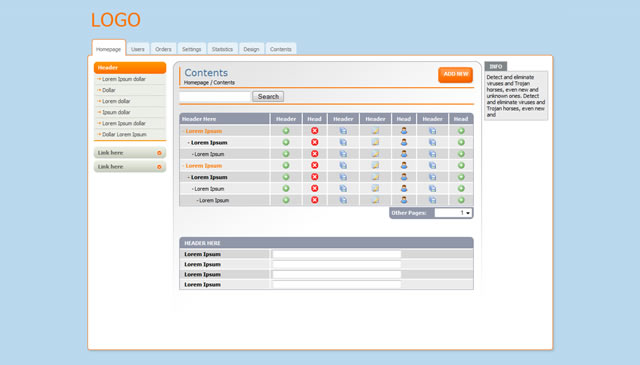Click the user icon in second table row
640x365 pixels.
(404, 142)
